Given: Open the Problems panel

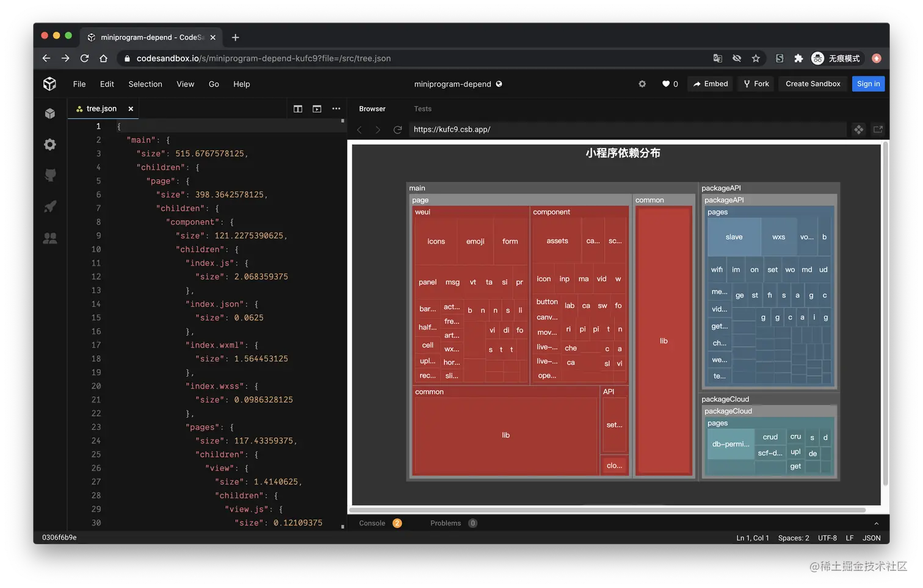Looking at the screenshot, I should 453,523.
